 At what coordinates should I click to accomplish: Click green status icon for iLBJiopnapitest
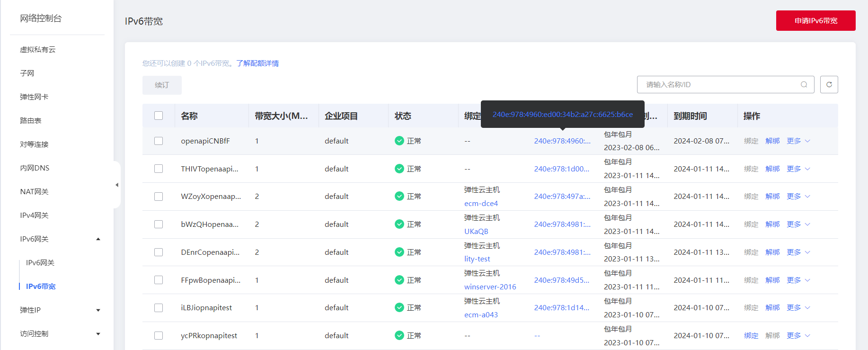coord(399,308)
